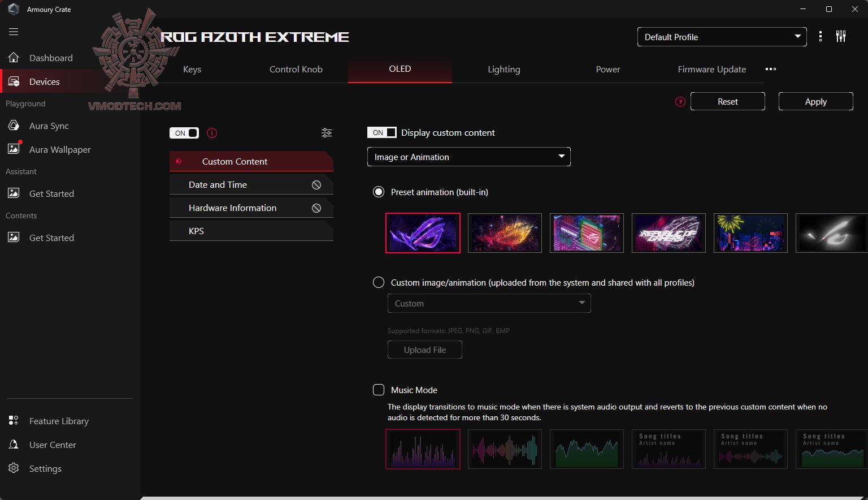
Task: Select the pink-teal waveform music visualizer
Action: [x=505, y=449]
